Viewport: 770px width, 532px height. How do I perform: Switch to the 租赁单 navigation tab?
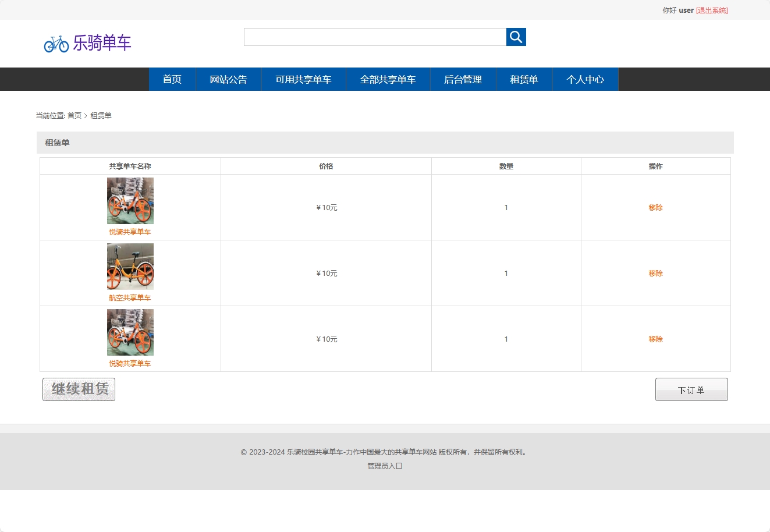click(524, 80)
